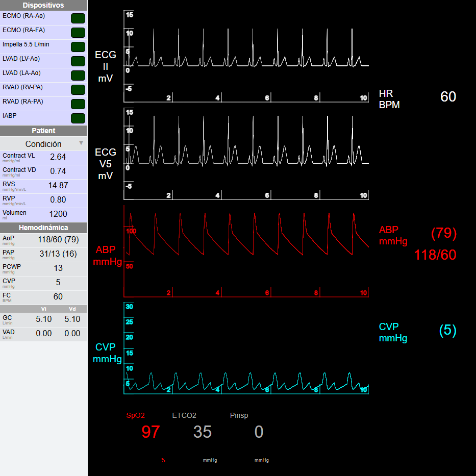
Task: Activate the LVAD (LA-Ao) switch
Action: pyautogui.click(x=78, y=76)
